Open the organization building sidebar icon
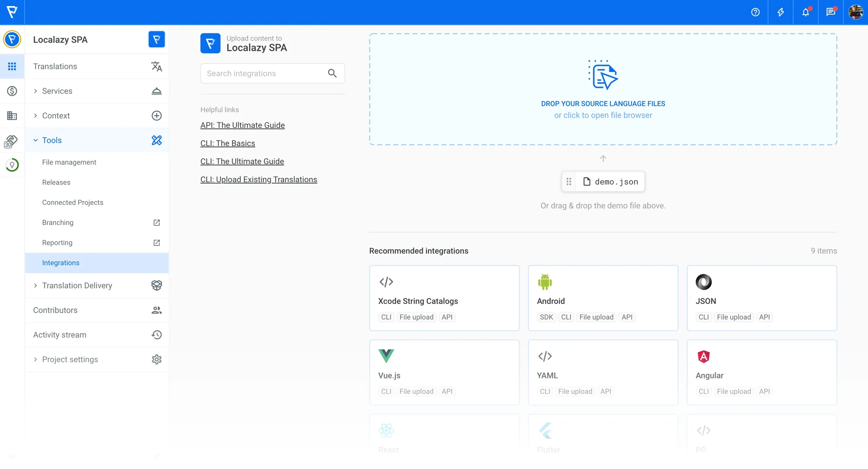 pyautogui.click(x=12, y=116)
